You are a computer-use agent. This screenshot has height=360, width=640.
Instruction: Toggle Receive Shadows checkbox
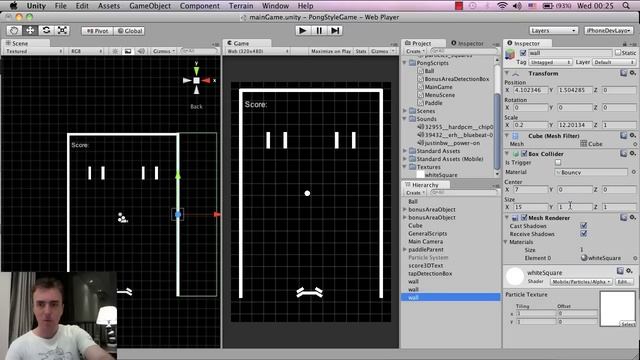584,234
